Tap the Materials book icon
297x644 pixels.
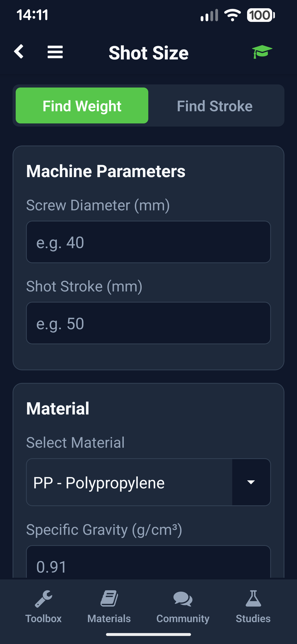pos(109,599)
